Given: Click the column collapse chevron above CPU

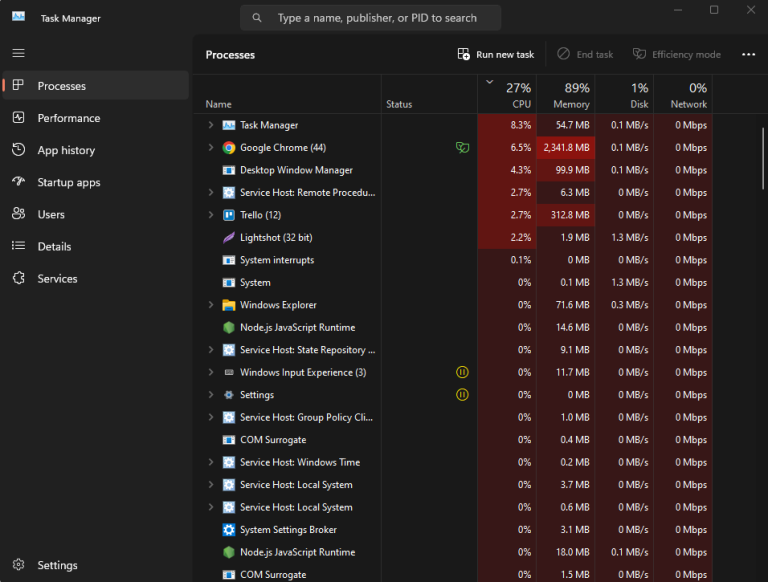Looking at the screenshot, I should (x=489, y=82).
